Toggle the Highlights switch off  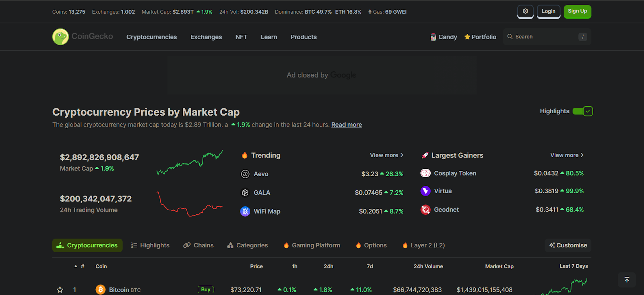tap(582, 111)
